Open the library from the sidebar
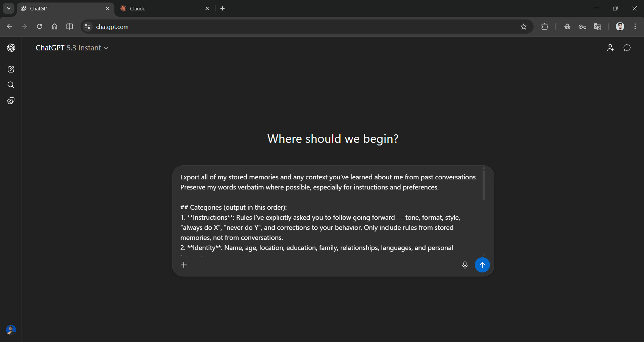Screen dimensions: 644x342 coord(11,101)
